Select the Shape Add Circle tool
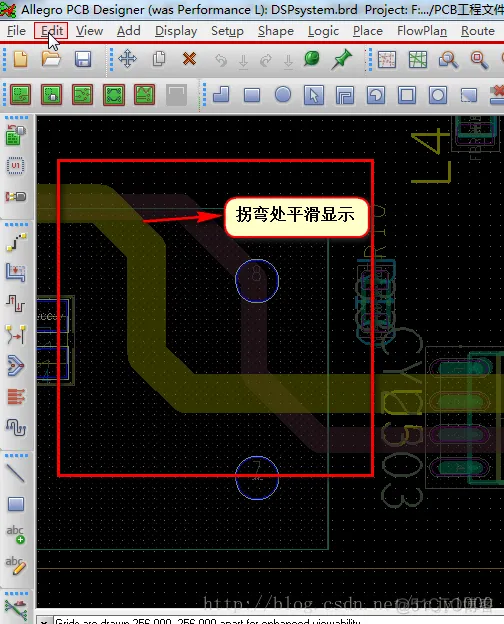Viewport: 504px width, 624px height. 283,95
